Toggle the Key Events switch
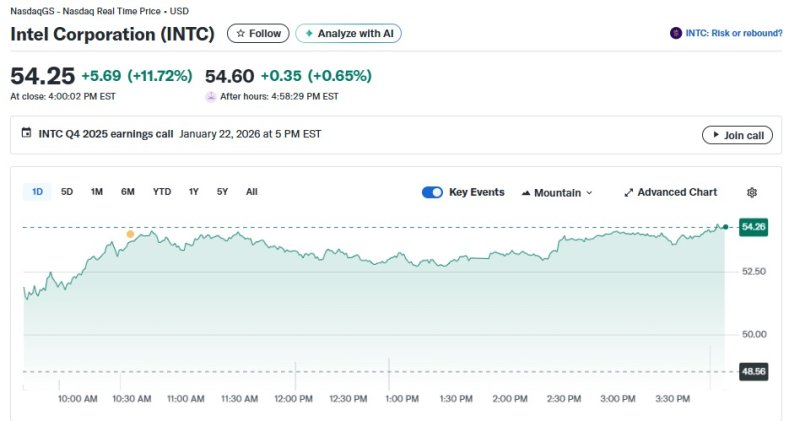Screen dimensions: 800x421 432,192
